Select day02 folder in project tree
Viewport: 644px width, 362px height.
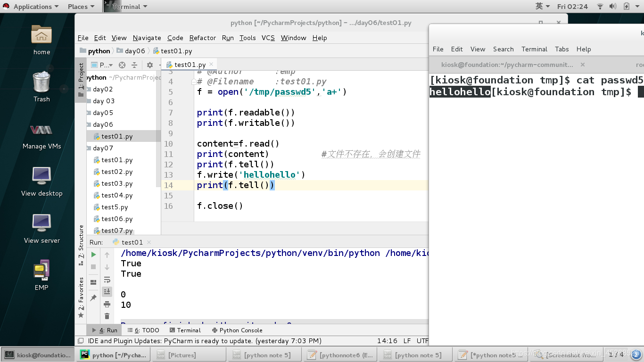pos(103,89)
